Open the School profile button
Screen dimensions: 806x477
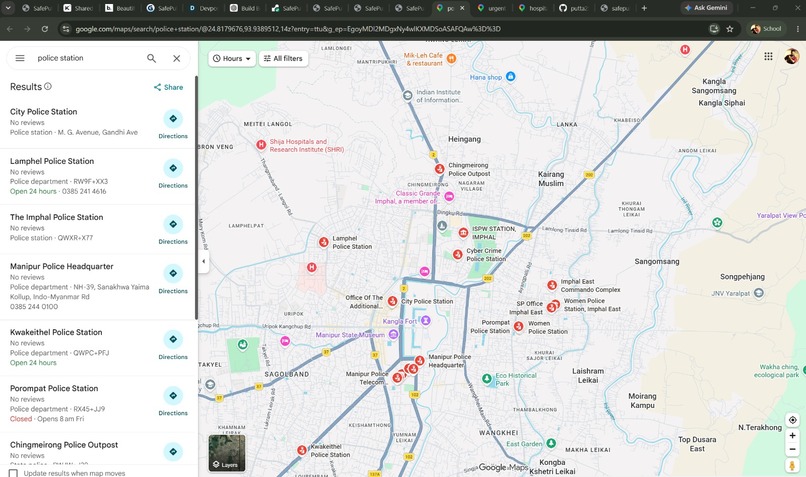[x=766, y=29]
